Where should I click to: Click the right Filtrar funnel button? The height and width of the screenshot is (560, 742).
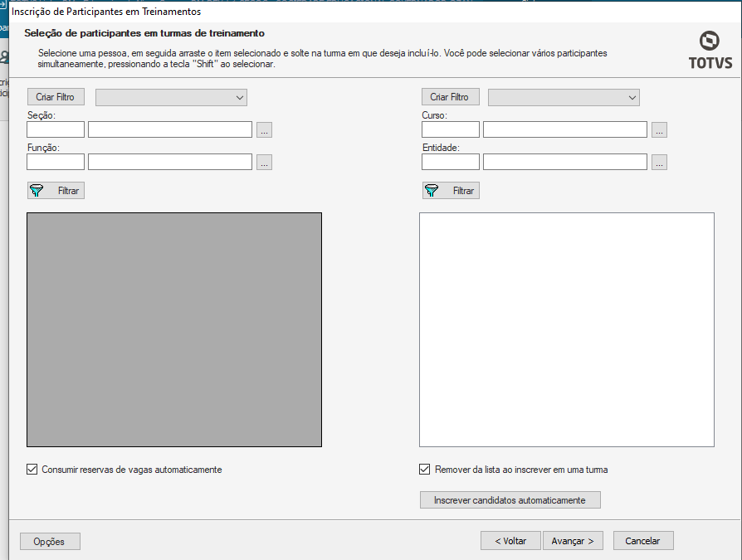point(451,191)
